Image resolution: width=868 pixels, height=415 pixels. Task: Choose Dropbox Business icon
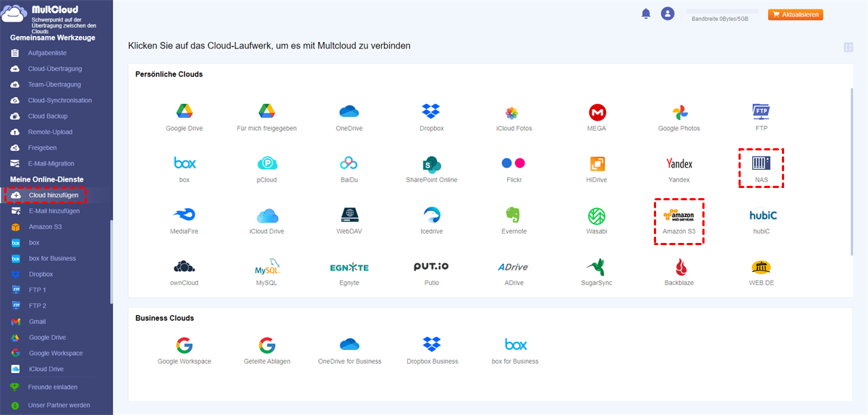(x=432, y=344)
